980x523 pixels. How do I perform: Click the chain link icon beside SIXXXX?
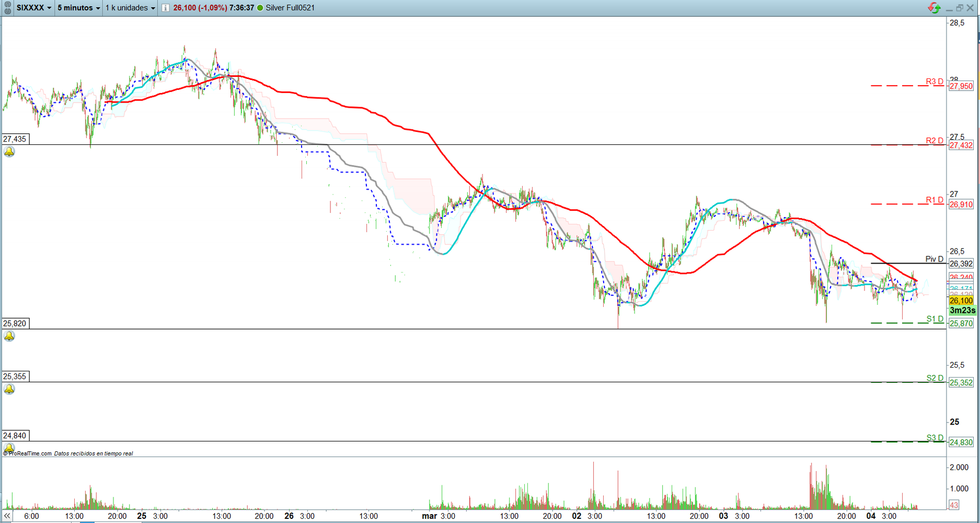point(7,8)
